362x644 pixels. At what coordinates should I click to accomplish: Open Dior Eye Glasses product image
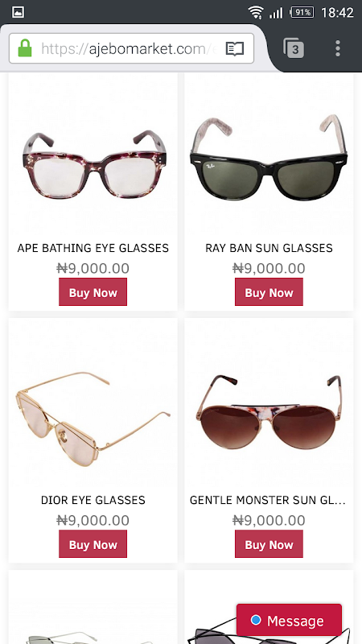pos(93,419)
